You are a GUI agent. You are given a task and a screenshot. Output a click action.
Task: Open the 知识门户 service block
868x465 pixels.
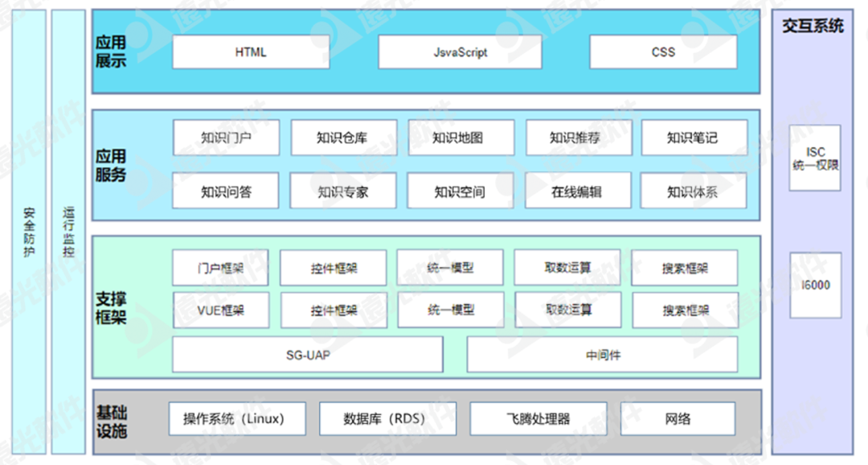(226, 138)
